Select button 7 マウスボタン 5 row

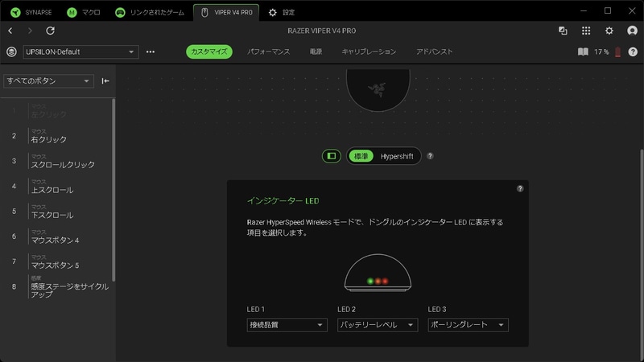pyautogui.click(x=56, y=261)
